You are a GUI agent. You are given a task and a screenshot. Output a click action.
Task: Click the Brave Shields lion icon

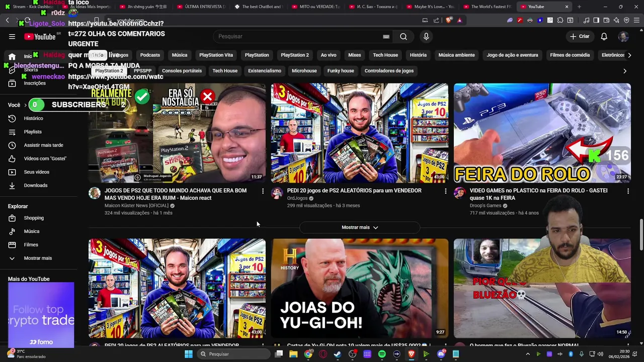click(449, 20)
